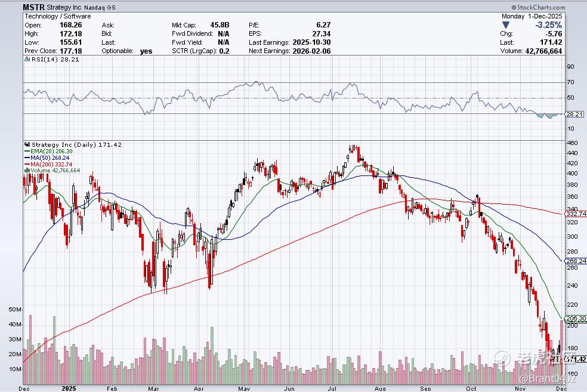The image size is (587, 392).
Task: Click the Mar label on the time axis
Action: click(x=153, y=388)
